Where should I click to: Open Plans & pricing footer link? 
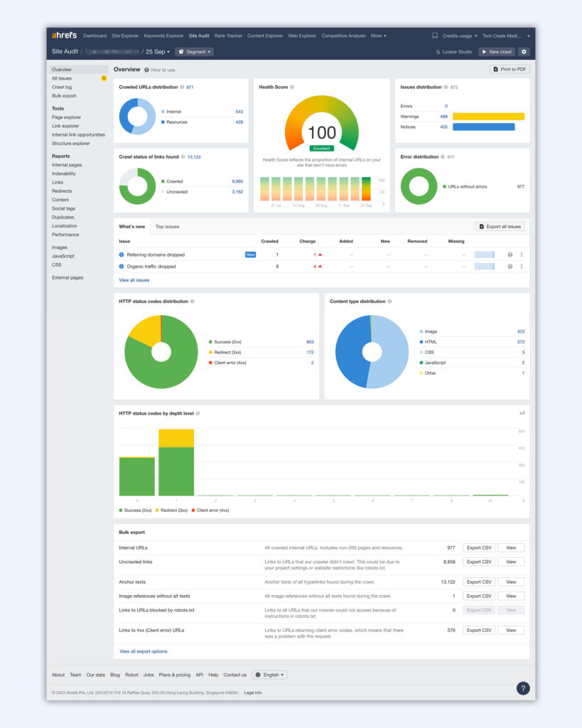click(175, 675)
